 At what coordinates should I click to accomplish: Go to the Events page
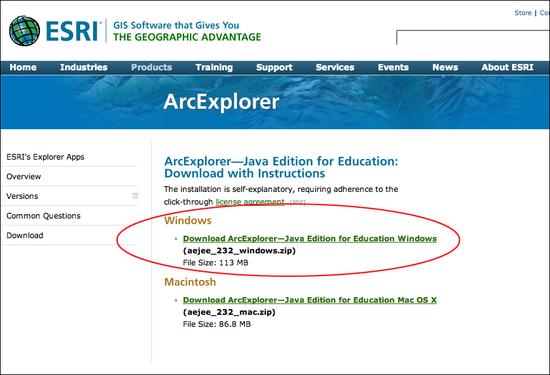pyautogui.click(x=393, y=67)
